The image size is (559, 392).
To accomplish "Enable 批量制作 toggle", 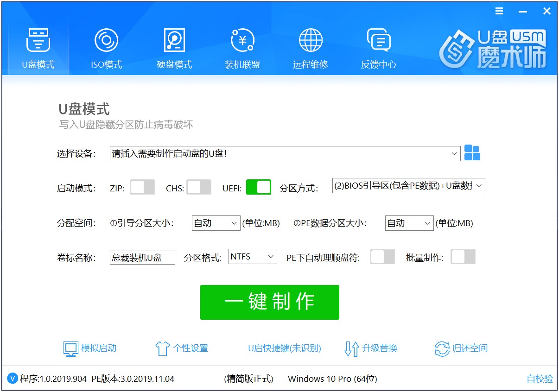I will (x=463, y=257).
